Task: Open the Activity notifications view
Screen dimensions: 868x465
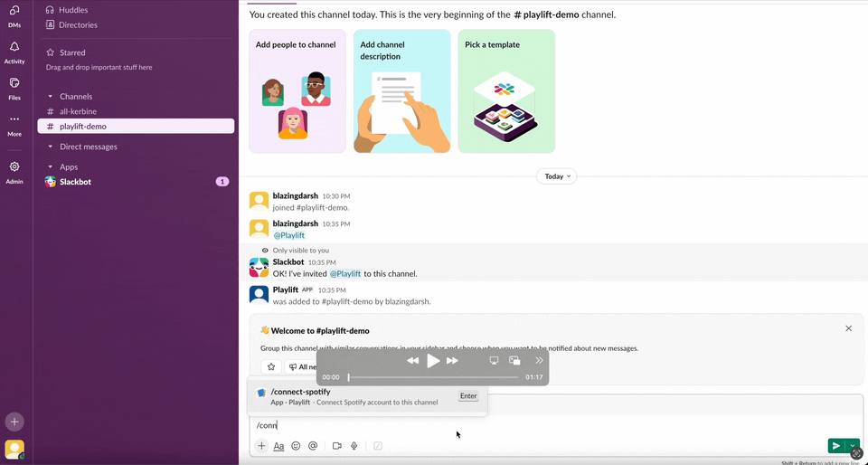Action: click(14, 52)
